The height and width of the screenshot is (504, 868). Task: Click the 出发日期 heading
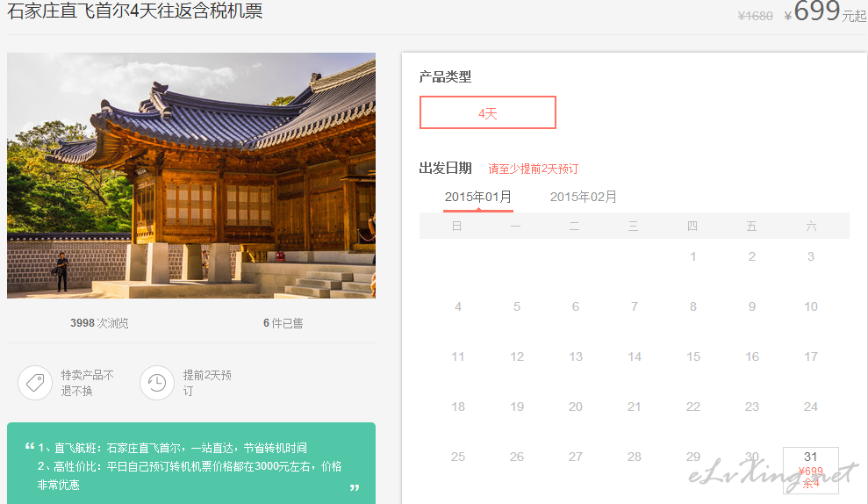[445, 168]
